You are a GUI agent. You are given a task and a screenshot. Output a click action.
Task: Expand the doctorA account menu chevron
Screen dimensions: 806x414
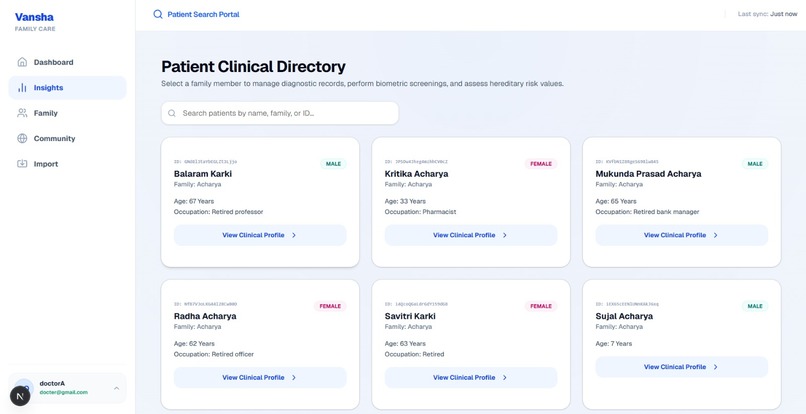tap(116, 388)
